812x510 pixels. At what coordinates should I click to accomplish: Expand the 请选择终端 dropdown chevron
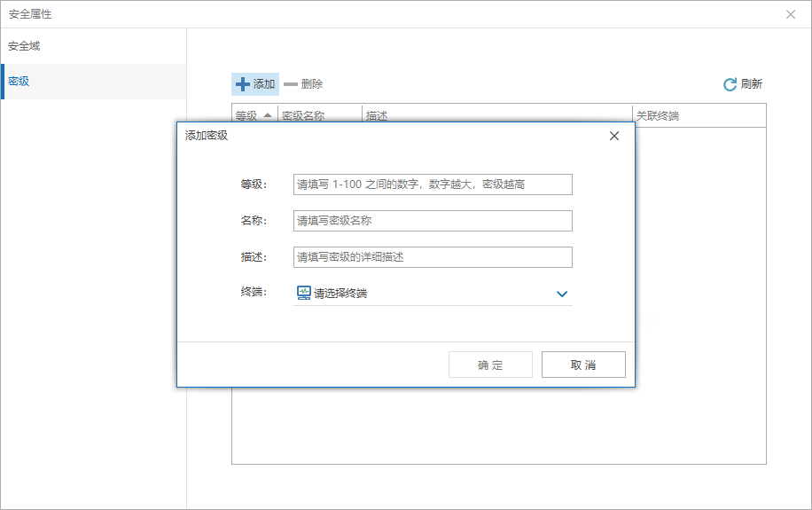tap(562, 294)
